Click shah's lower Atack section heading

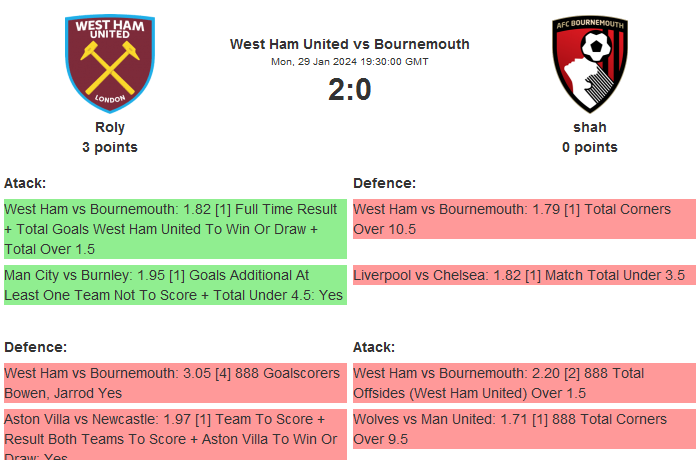click(374, 347)
